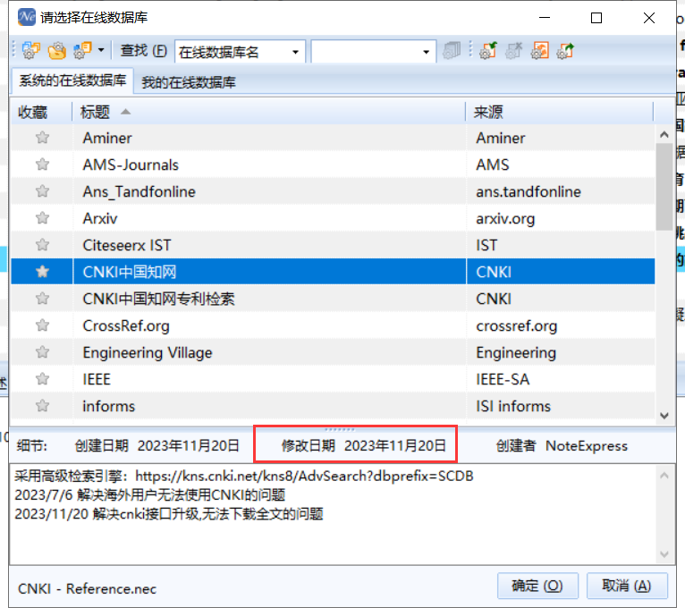Select the Citeseerx IST database title

tap(127, 245)
